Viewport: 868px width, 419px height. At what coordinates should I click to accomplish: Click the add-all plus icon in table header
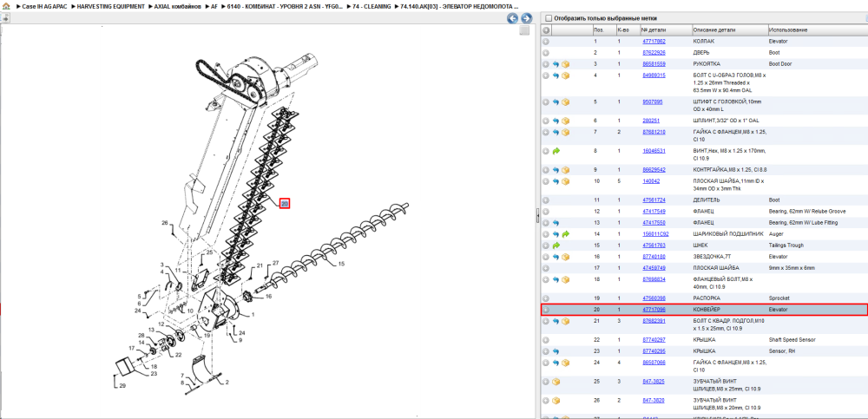tap(546, 29)
